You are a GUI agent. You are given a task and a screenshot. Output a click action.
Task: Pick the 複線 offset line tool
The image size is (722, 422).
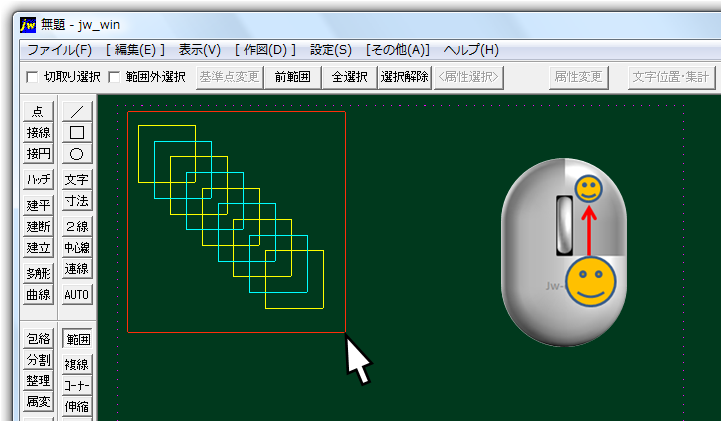coord(77,364)
